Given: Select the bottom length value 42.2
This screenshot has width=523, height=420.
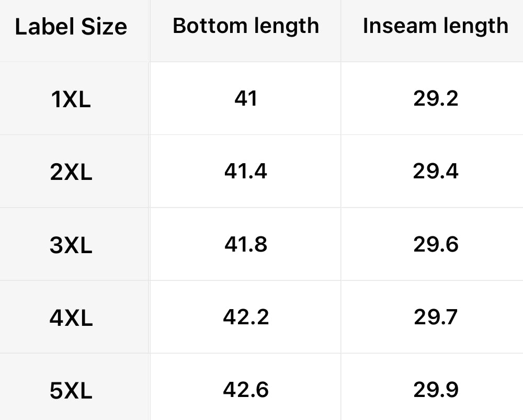Looking at the screenshot, I should pyautogui.click(x=246, y=317).
